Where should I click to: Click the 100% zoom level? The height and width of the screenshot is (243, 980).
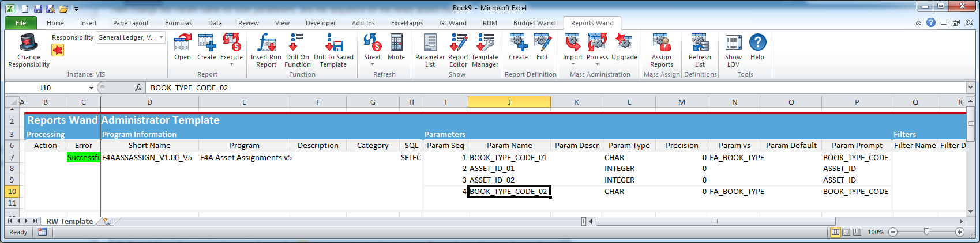[876, 232]
